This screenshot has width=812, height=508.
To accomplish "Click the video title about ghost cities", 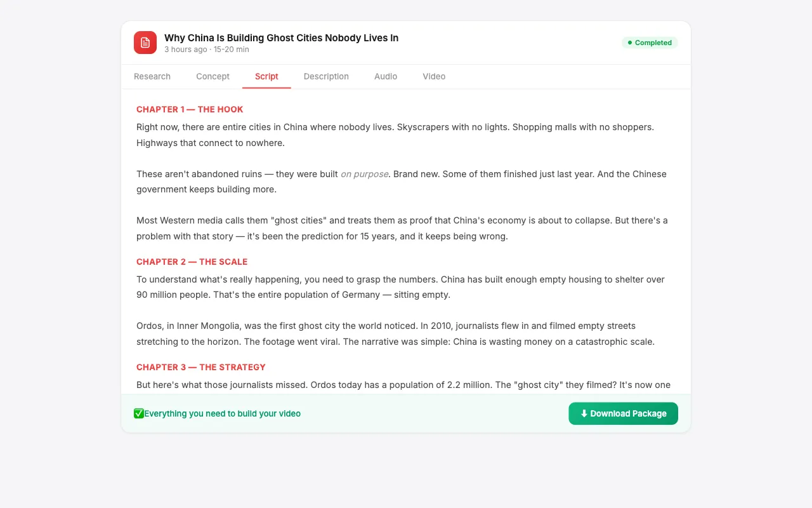I will click(x=281, y=37).
